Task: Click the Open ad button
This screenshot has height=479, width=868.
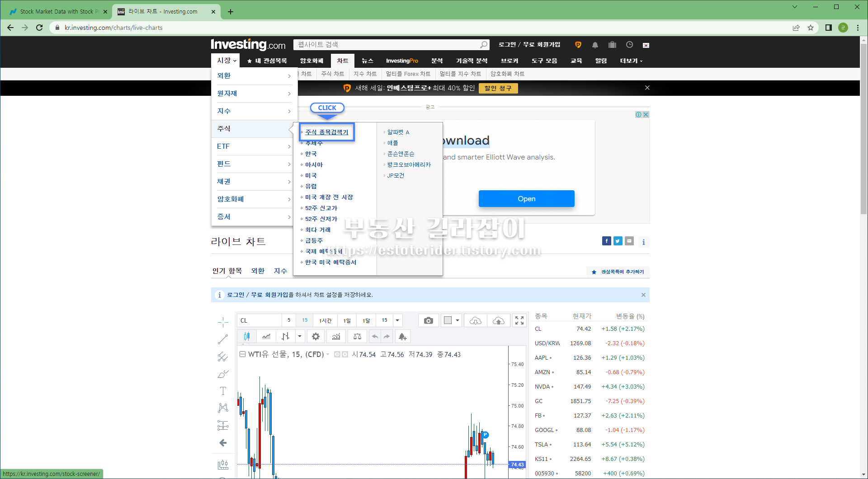Action: pyautogui.click(x=526, y=199)
